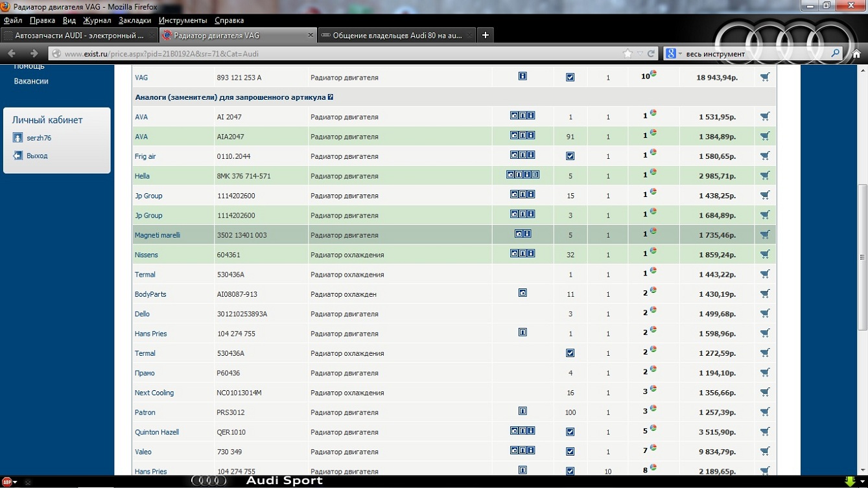Add AVA AI 2047 radiator to cart
868x488 pixels.
tap(765, 117)
